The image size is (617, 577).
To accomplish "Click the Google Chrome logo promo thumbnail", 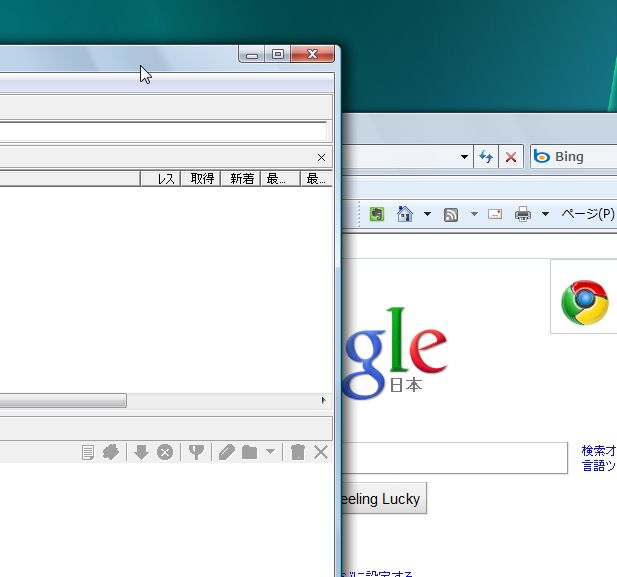I will coord(584,302).
